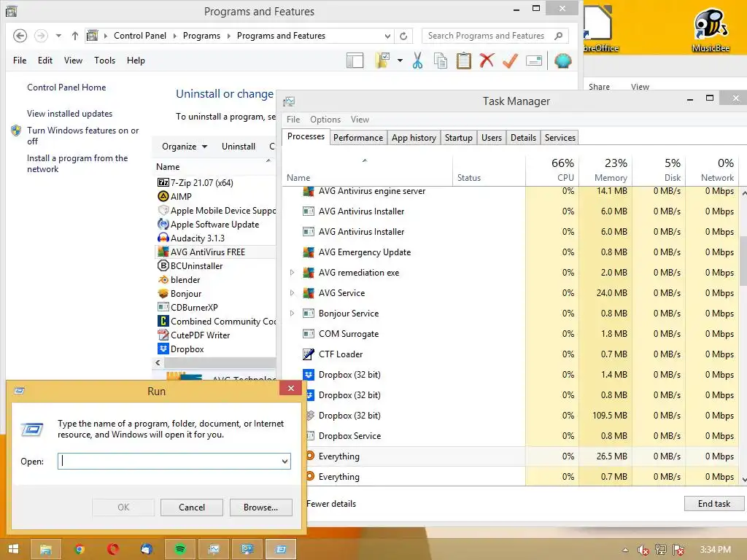Click the Windows Start button

point(13,549)
